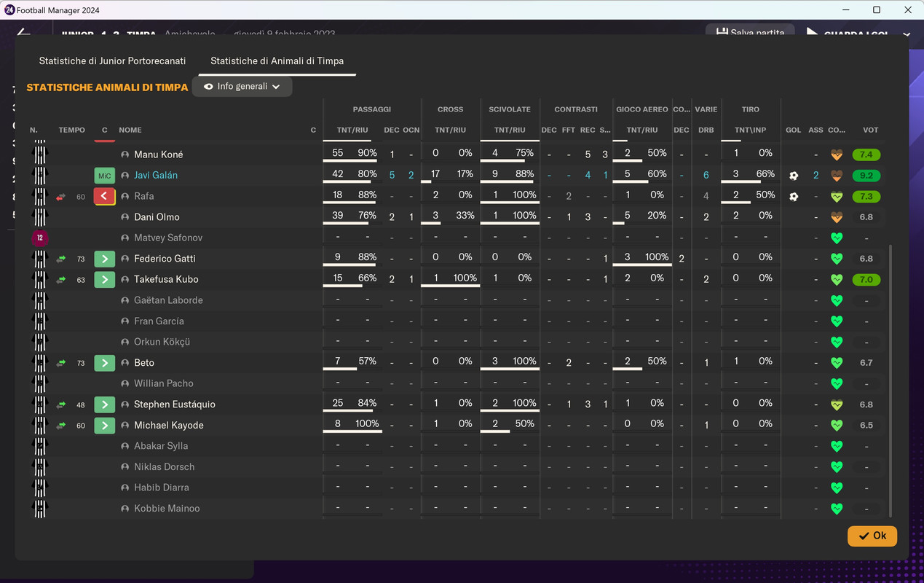This screenshot has width=924, height=583.
Task: Select Statistiche di Animali di Timpa tab
Action: 277,61
